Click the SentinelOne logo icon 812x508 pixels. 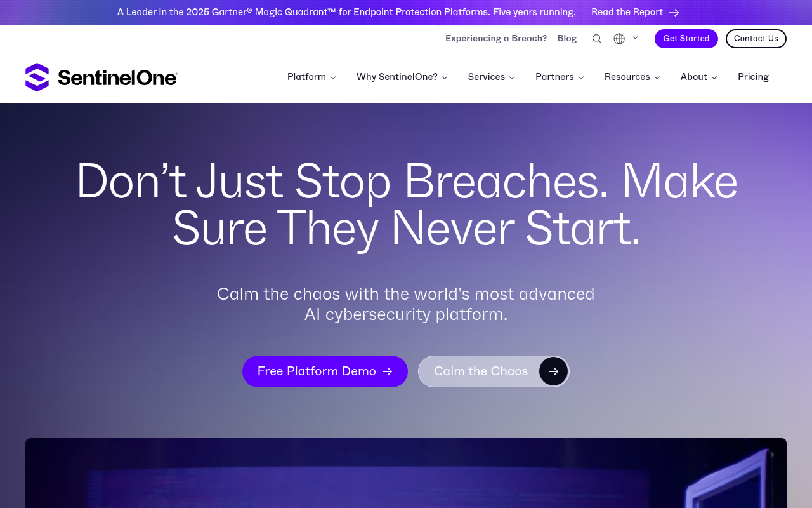point(37,77)
